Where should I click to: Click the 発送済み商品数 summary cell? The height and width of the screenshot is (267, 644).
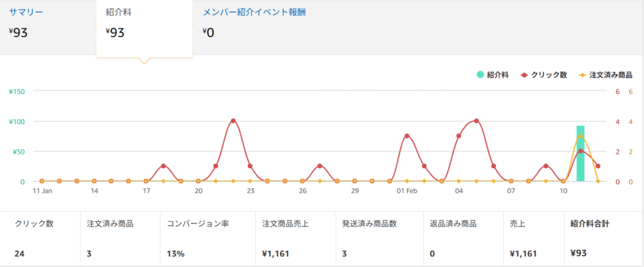point(377,238)
